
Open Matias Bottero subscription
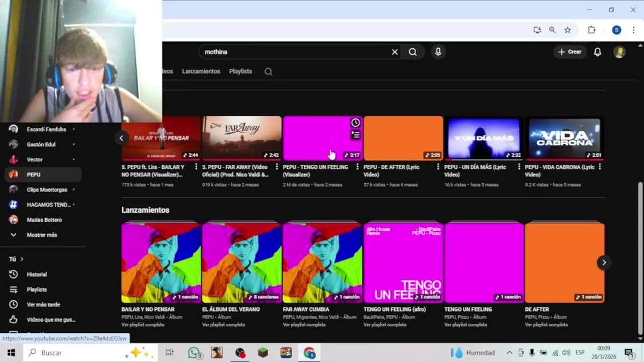point(43,220)
